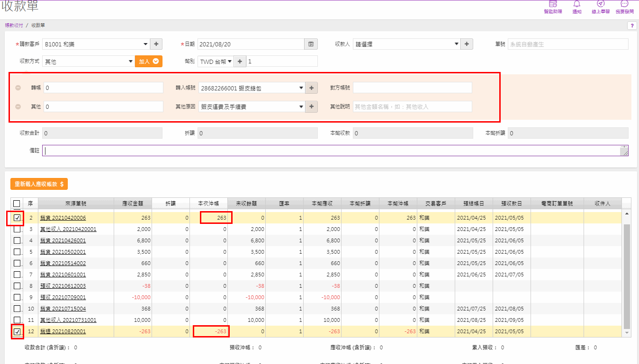Image resolution: width=639 pixels, height=364 pixels.
Task: Click the orange 加入 button
Action: (149, 61)
